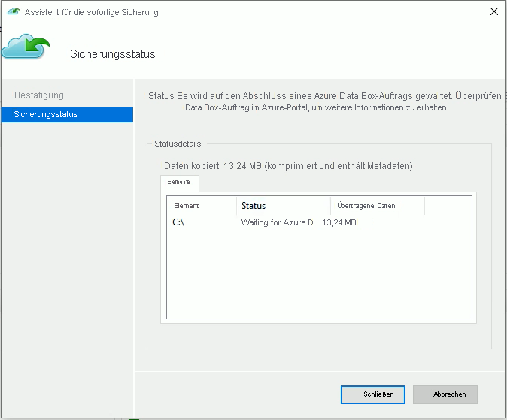The image size is (507, 420).
Task: Switch to the Elemente tab
Action: [179, 183]
